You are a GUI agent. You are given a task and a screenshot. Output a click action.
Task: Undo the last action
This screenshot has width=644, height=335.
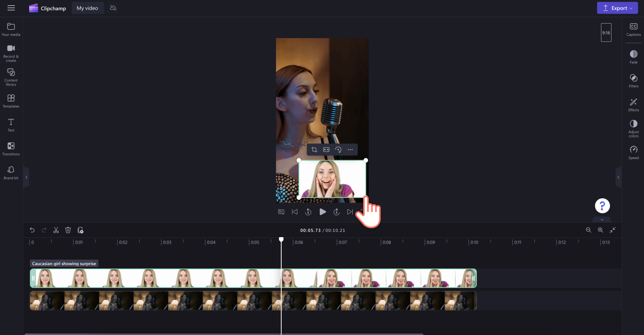[32, 230]
